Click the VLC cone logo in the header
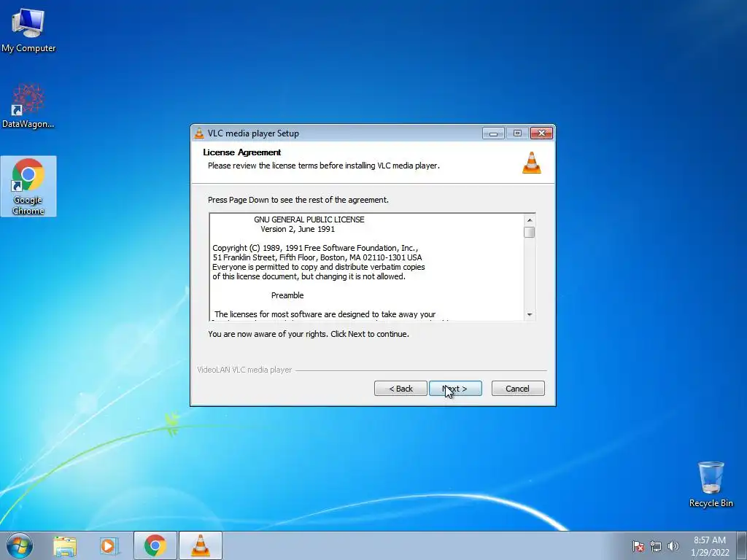 [x=531, y=163]
